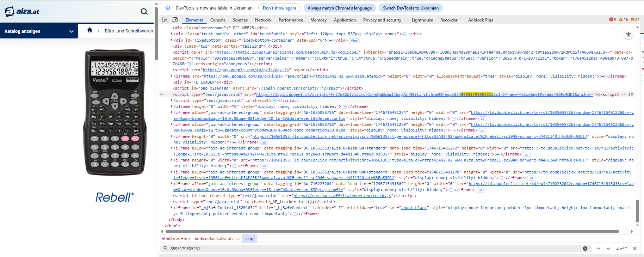Open the Katalog anzeigen dropdown
644x257 pixels.
point(39,31)
